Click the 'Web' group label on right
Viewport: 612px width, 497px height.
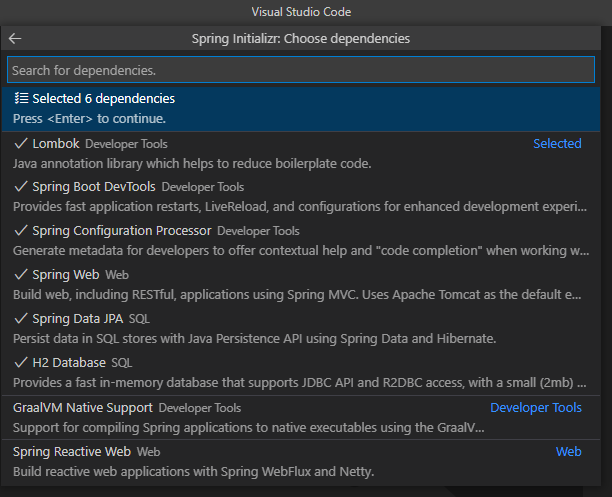568,452
